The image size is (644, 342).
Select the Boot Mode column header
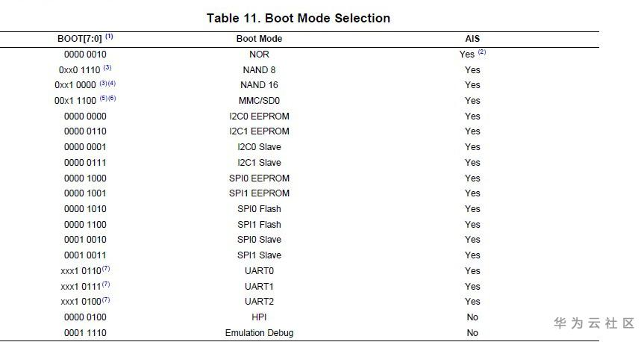259,39
